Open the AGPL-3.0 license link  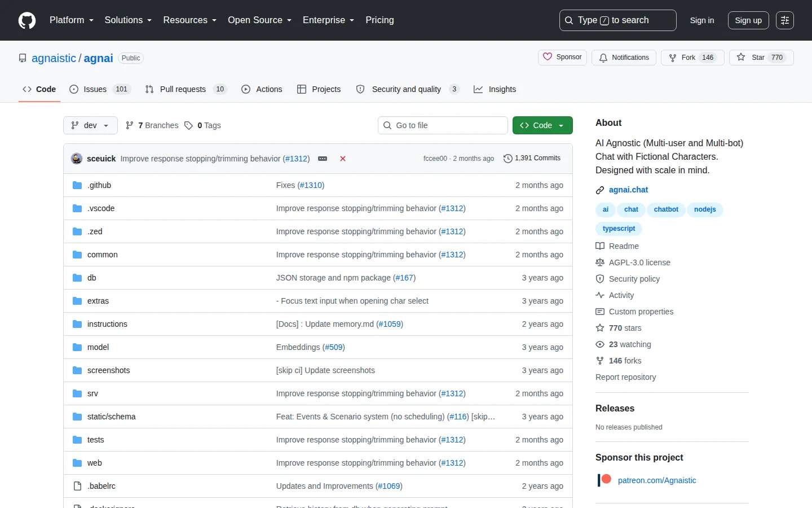click(633, 262)
